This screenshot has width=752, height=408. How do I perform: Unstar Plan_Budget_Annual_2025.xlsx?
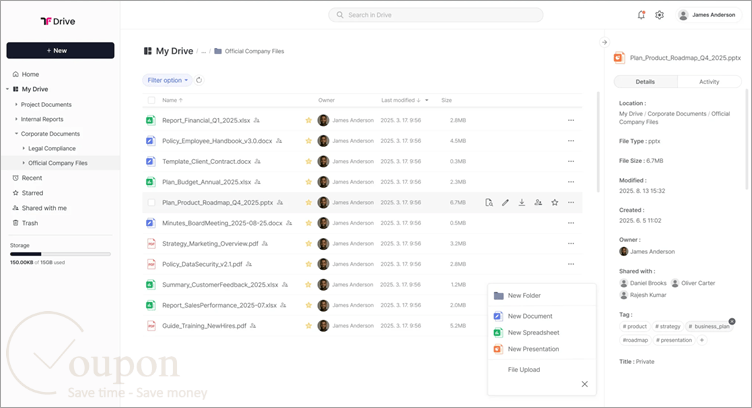pyautogui.click(x=308, y=182)
